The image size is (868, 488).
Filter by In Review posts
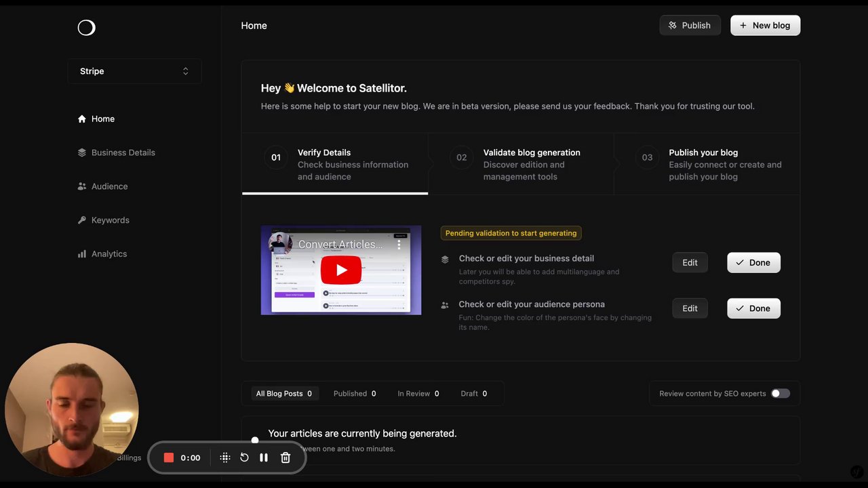418,394
